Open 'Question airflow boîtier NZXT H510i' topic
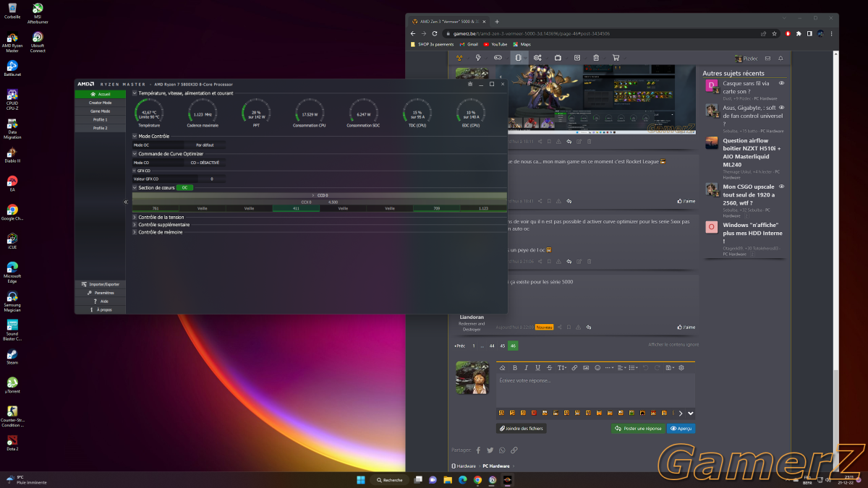Viewport: 868px width, 488px height. (x=752, y=153)
